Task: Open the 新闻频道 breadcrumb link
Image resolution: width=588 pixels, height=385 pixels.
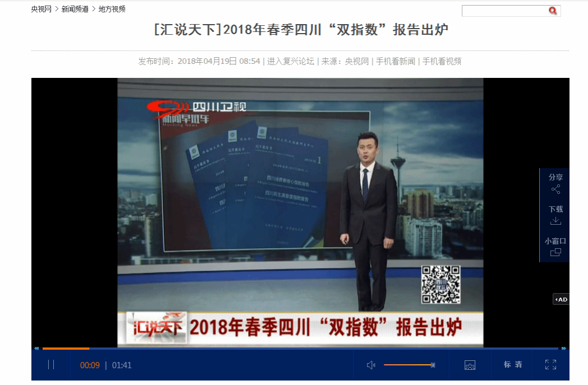Action: [x=75, y=9]
